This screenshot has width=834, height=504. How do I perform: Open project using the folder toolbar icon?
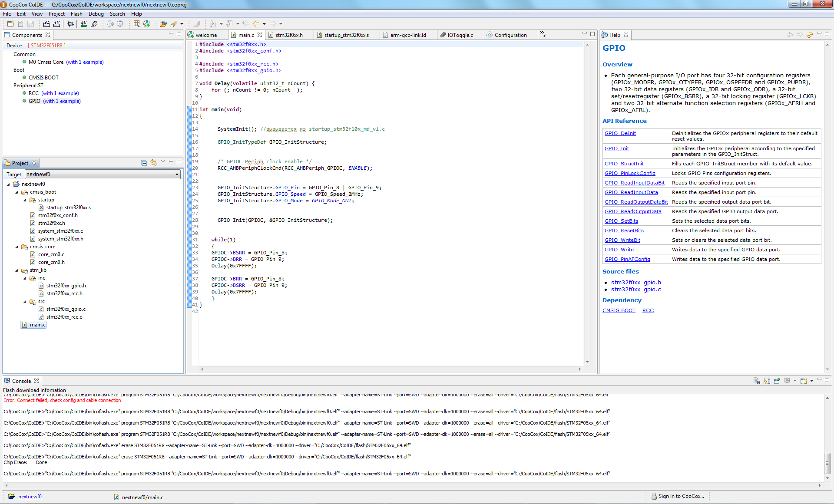[x=163, y=24]
